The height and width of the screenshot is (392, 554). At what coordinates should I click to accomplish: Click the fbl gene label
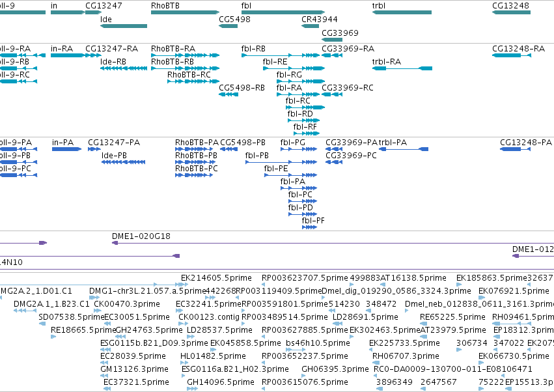246,6
